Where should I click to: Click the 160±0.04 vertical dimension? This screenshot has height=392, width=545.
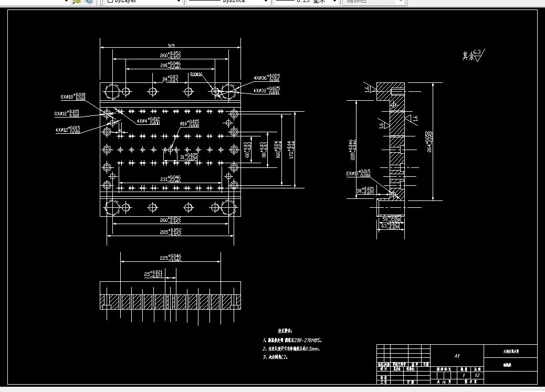[x=278, y=150]
